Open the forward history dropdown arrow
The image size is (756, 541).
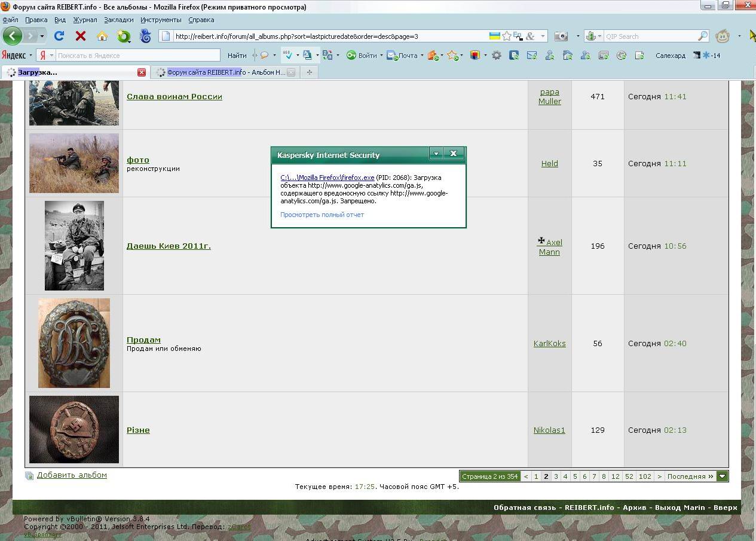(41, 36)
